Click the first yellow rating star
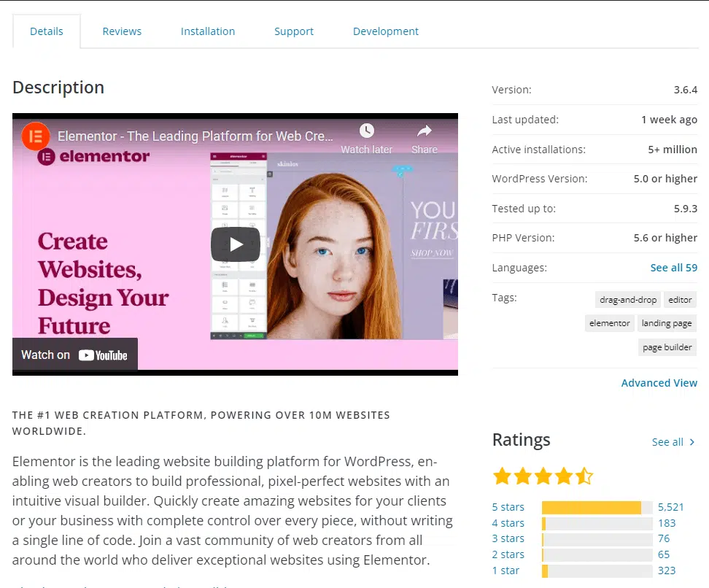 [502, 475]
